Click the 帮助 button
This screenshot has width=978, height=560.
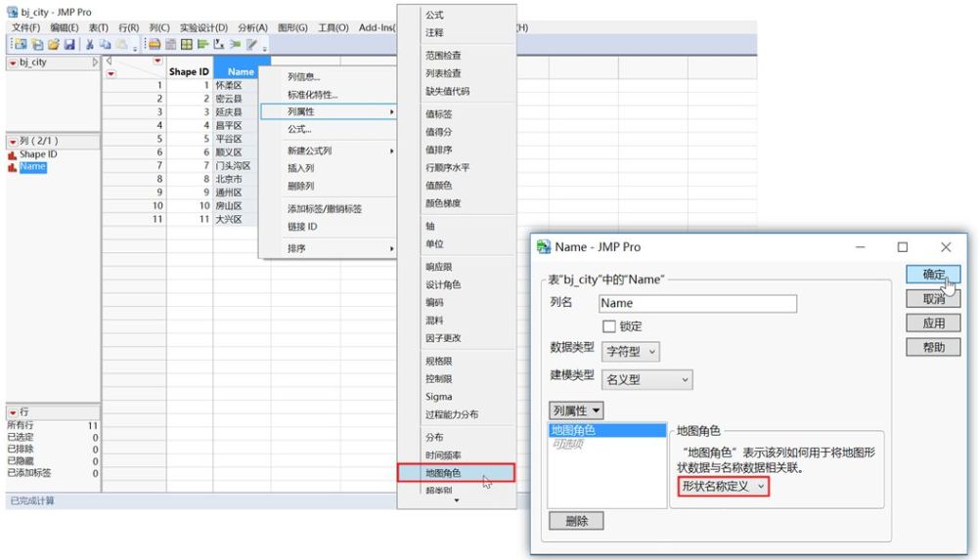click(933, 347)
